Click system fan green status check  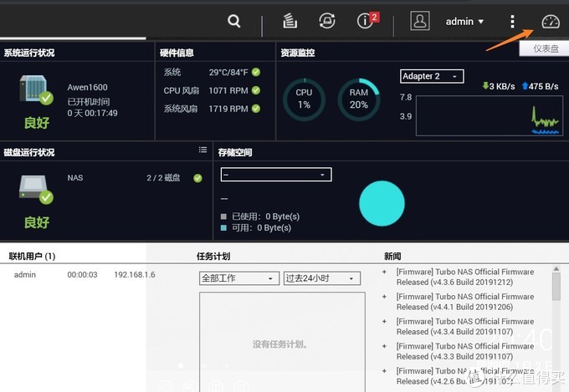[256, 109]
